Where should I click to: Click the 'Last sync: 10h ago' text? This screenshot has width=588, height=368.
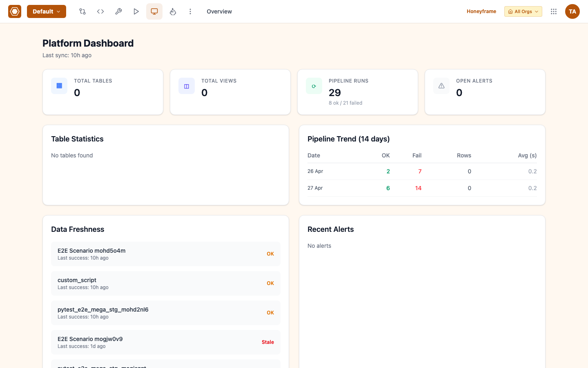(x=67, y=55)
